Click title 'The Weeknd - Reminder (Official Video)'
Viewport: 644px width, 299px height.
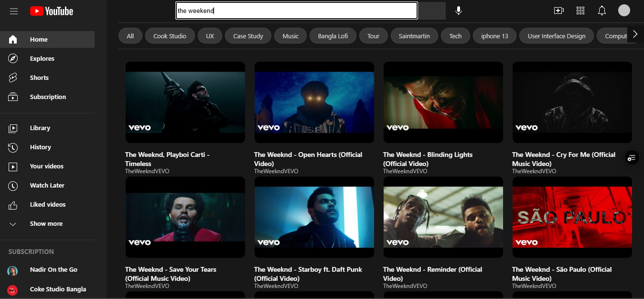pos(433,274)
